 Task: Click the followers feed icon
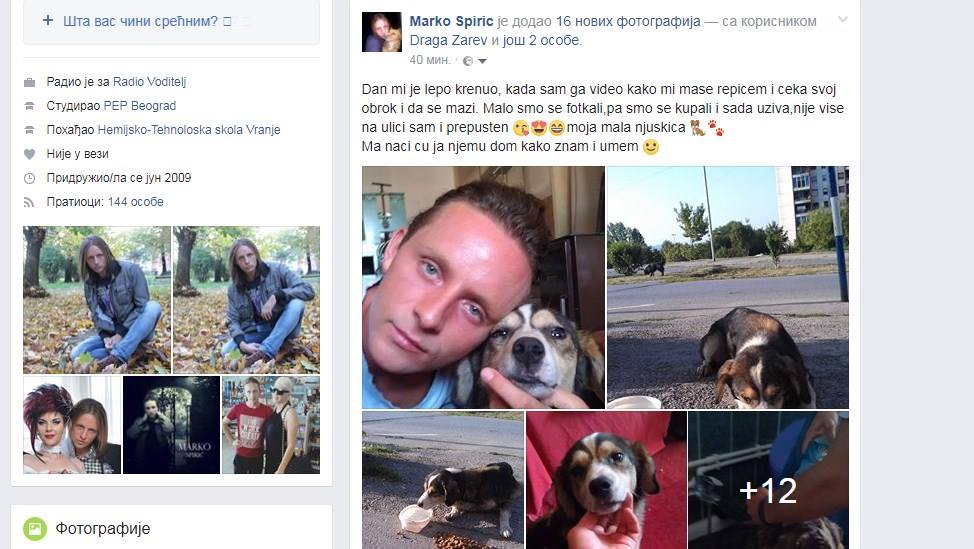click(x=29, y=202)
